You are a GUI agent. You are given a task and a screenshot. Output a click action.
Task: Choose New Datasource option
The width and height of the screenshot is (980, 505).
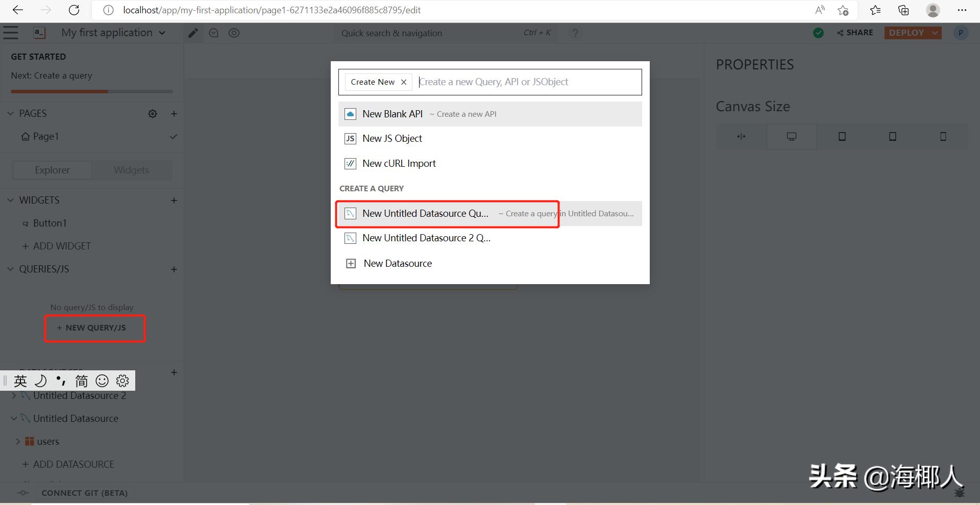[490, 263]
